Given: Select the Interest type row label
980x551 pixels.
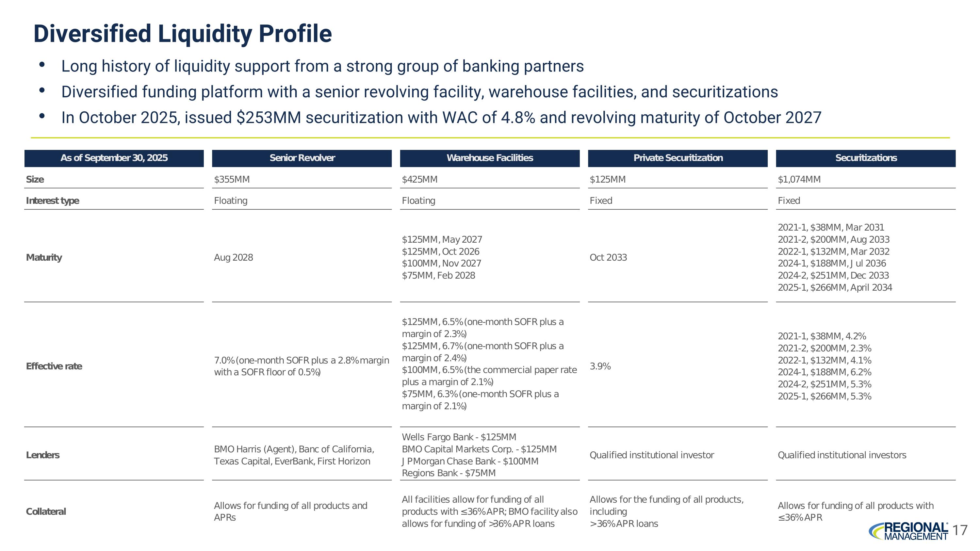Looking at the screenshot, I should pyautogui.click(x=53, y=201).
